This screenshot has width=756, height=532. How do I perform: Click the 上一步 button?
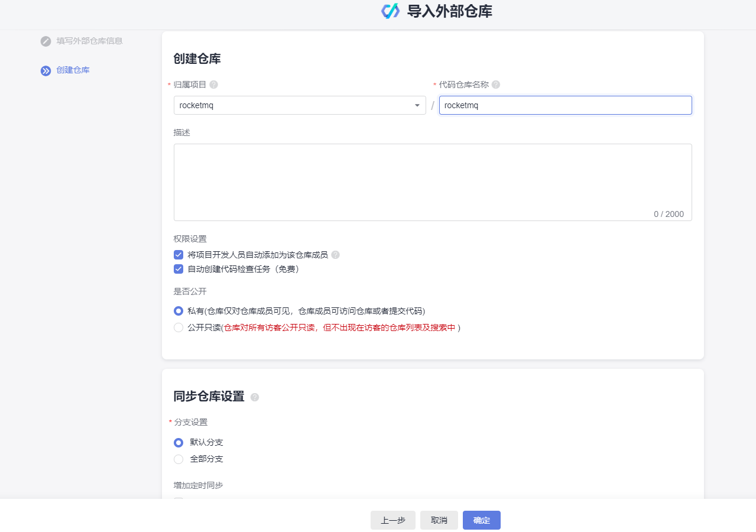393,520
